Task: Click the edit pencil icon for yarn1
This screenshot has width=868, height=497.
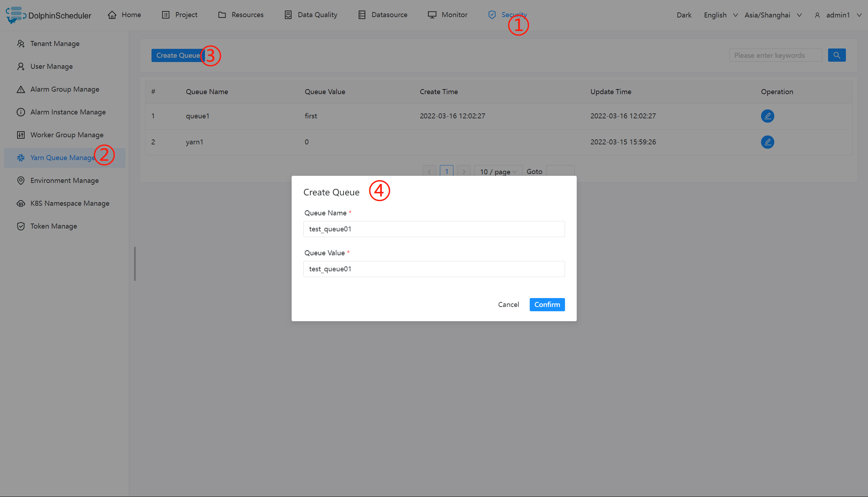Action: coord(767,142)
